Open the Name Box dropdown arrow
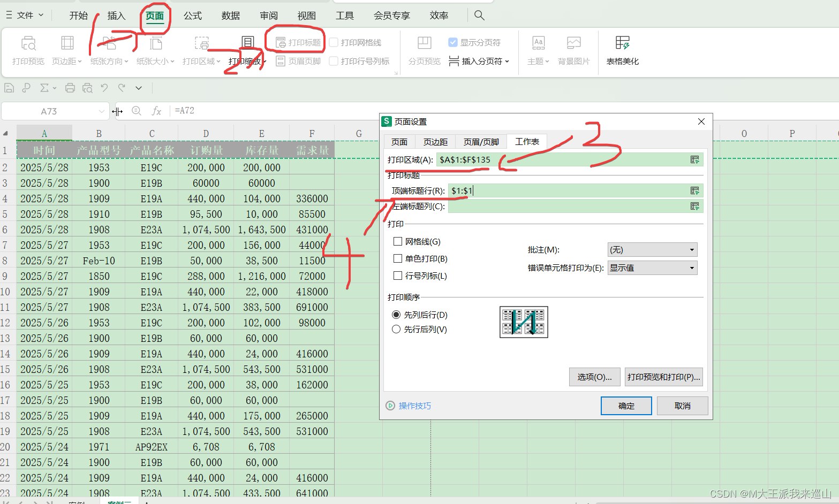Viewport: 839px width, 504px height. click(x=102, y=111)
